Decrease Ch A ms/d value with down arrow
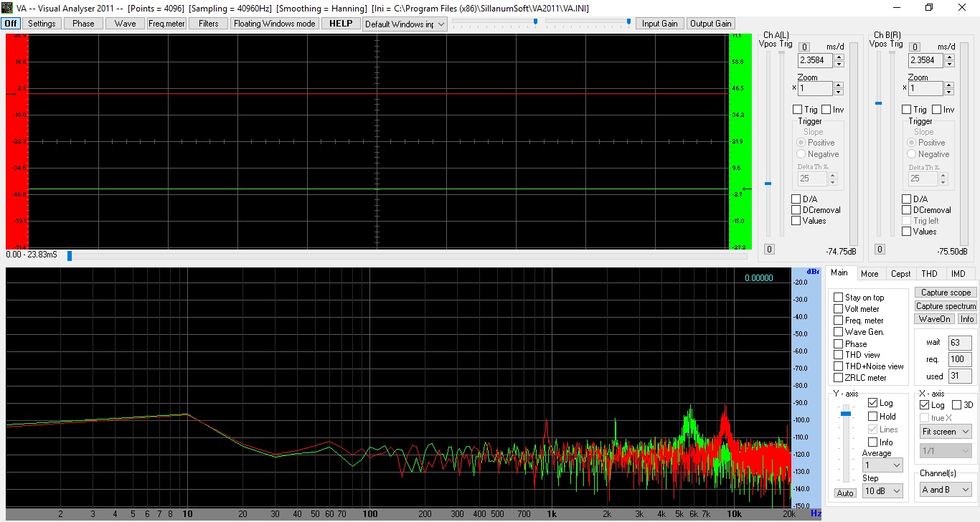 [839, 64]
